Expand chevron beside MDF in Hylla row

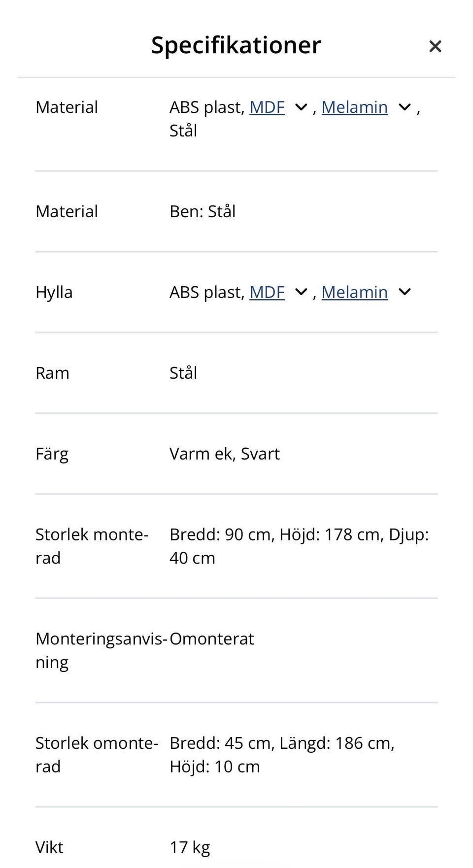tap(301, 293)
